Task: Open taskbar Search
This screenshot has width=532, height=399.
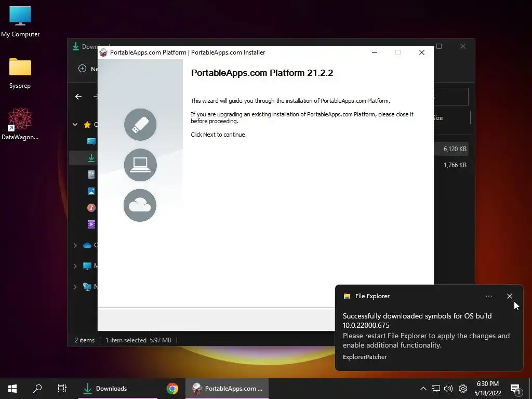Action: tap(37, 389)
